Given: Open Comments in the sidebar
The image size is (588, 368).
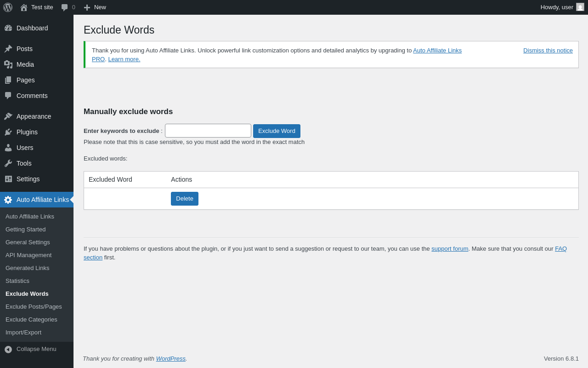Looking at the screenshot, I should 37,96.
